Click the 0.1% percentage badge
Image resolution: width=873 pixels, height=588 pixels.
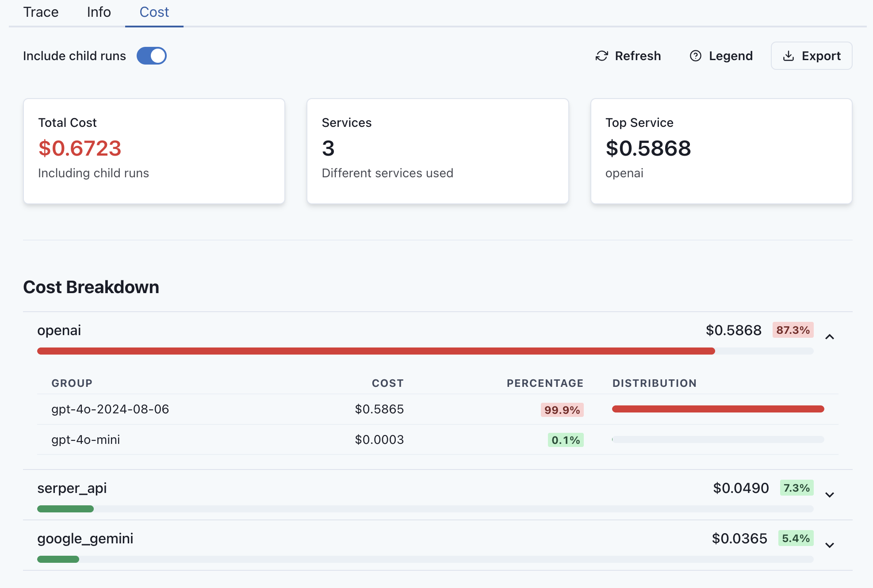point(566,440)
